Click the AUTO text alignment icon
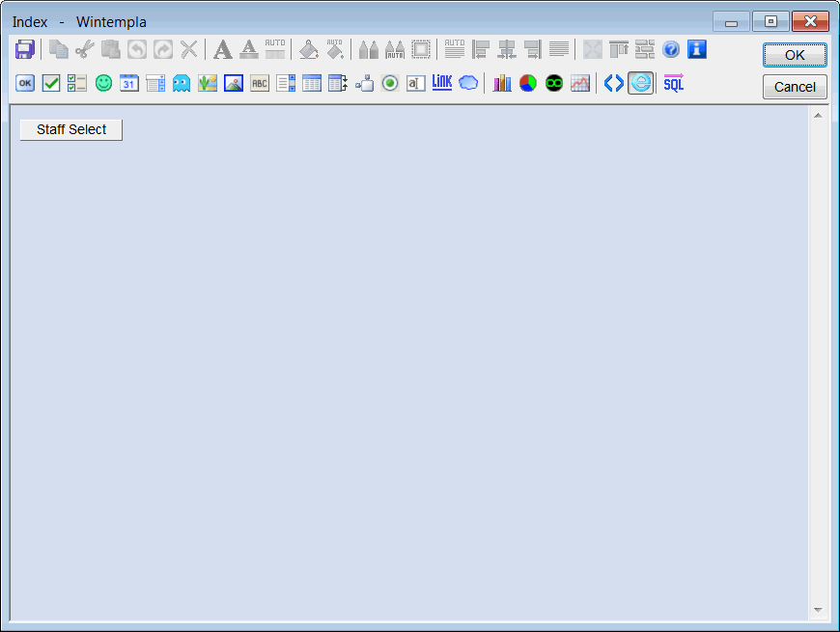 (455, 50)
